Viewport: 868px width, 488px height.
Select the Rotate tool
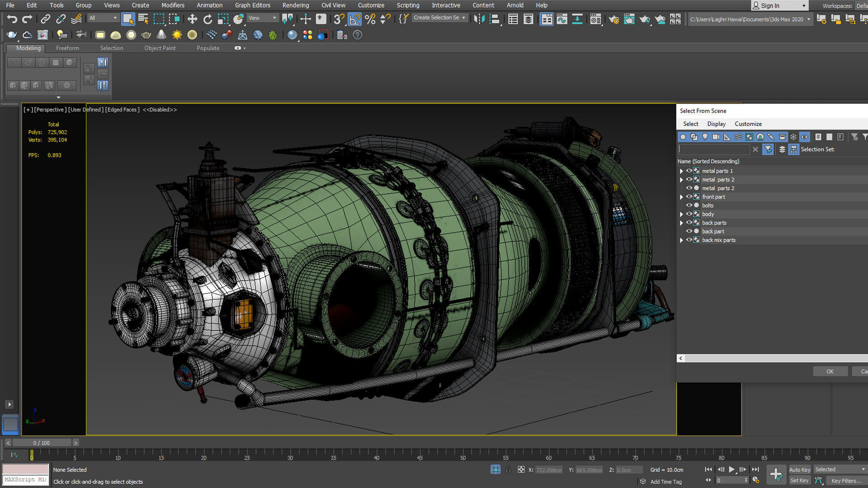(208, 19)
